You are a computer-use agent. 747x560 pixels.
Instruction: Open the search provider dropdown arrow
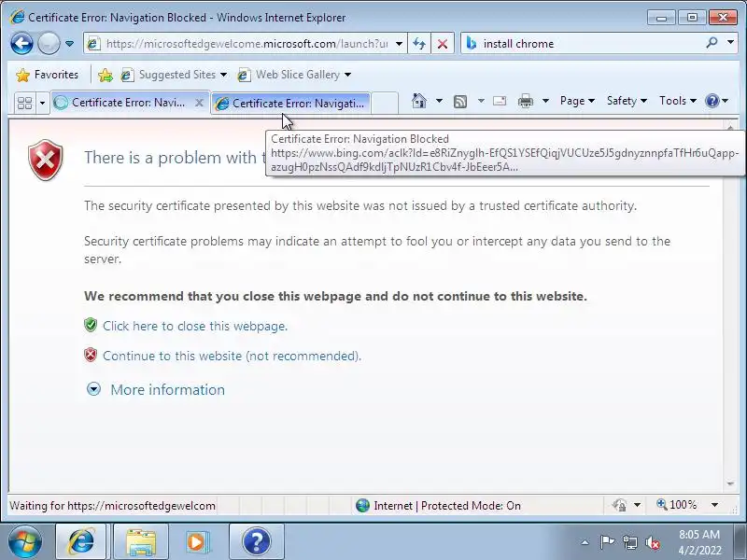[x=731, y=43]
